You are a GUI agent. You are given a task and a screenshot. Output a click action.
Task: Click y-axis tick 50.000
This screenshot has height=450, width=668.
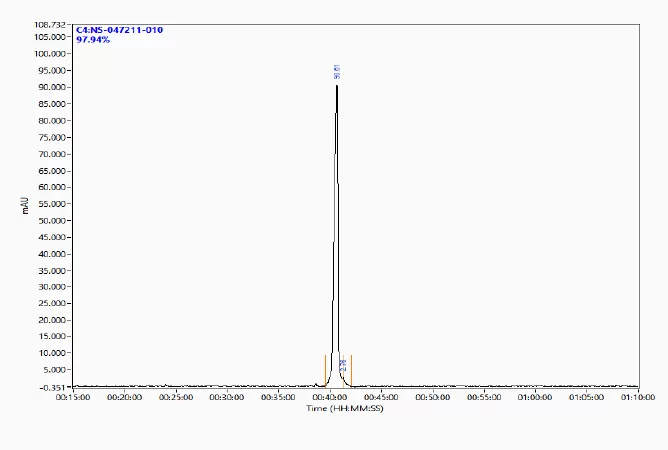(x=52, y=220)
